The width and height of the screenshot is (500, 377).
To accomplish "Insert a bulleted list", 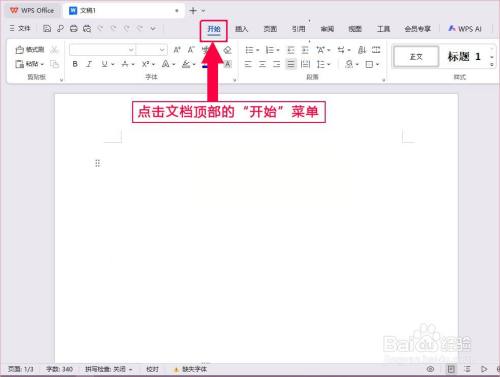I will [249, 50].
